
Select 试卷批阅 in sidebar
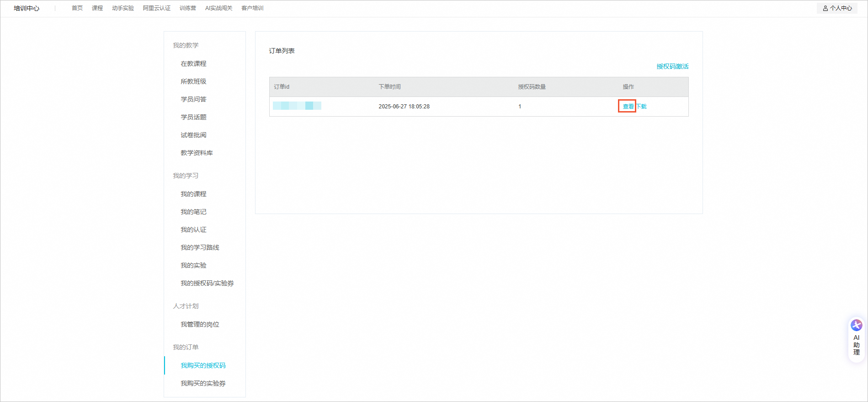(193, 135)
